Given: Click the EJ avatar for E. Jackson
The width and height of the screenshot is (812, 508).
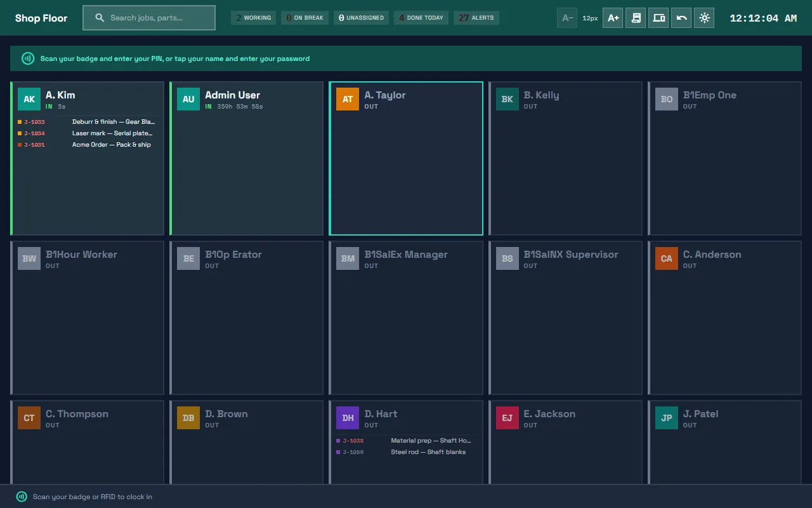Looking at the screenshot, I should coord(507,418).
